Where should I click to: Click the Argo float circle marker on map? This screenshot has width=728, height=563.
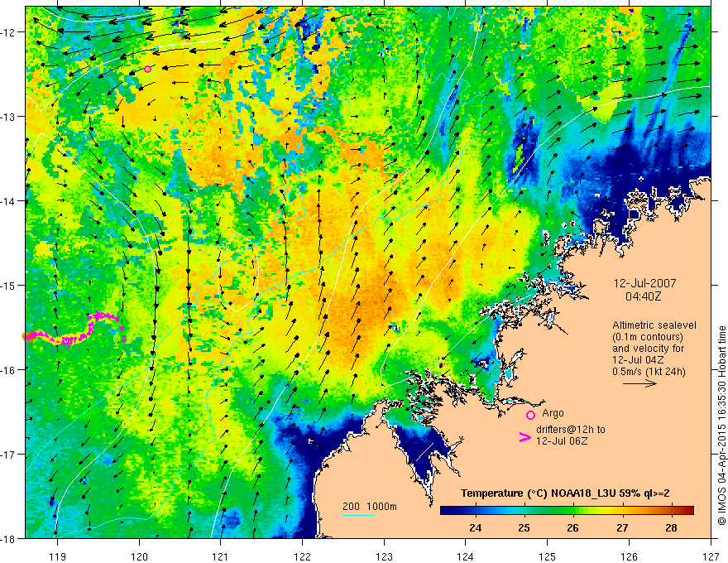[147, 70]
